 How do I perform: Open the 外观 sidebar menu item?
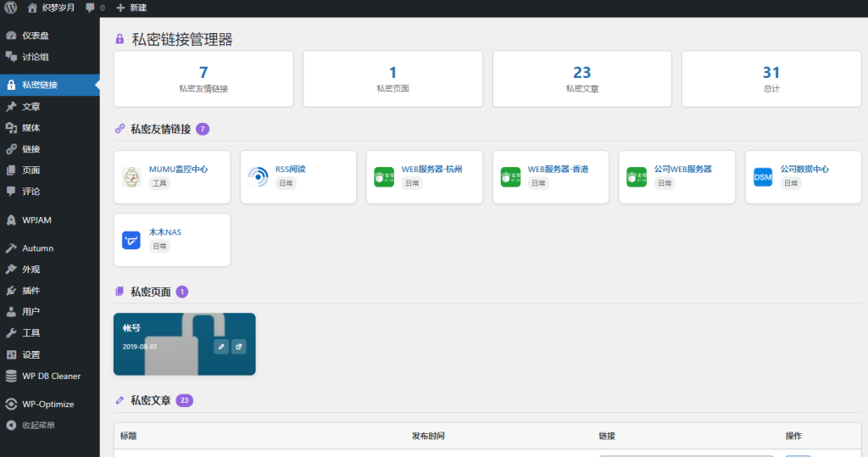31,270
